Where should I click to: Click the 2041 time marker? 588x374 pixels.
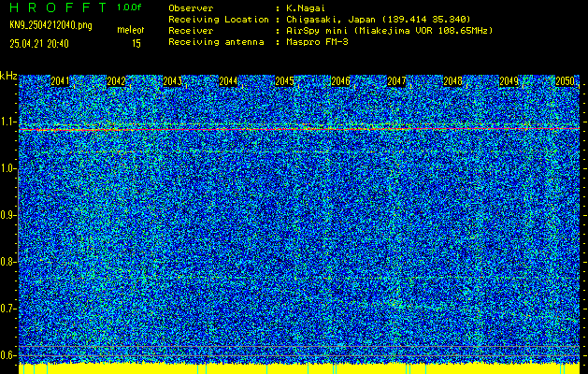click(x=60, y=81)
